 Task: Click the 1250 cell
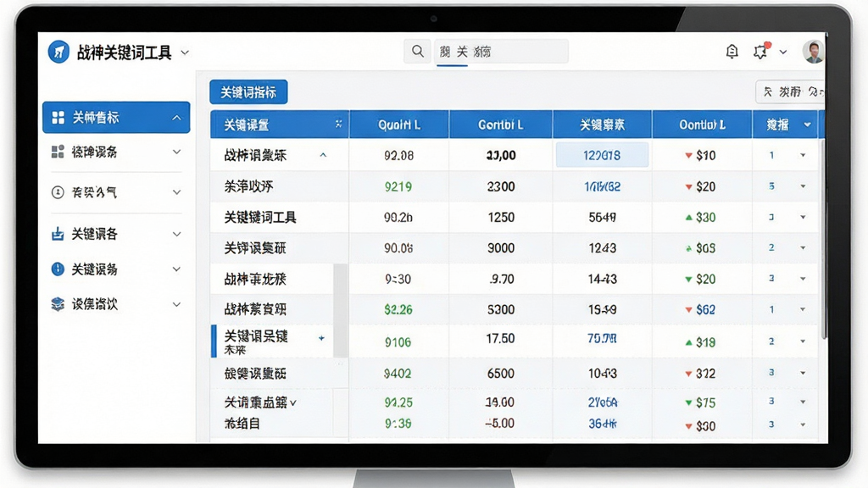(501, 218)
